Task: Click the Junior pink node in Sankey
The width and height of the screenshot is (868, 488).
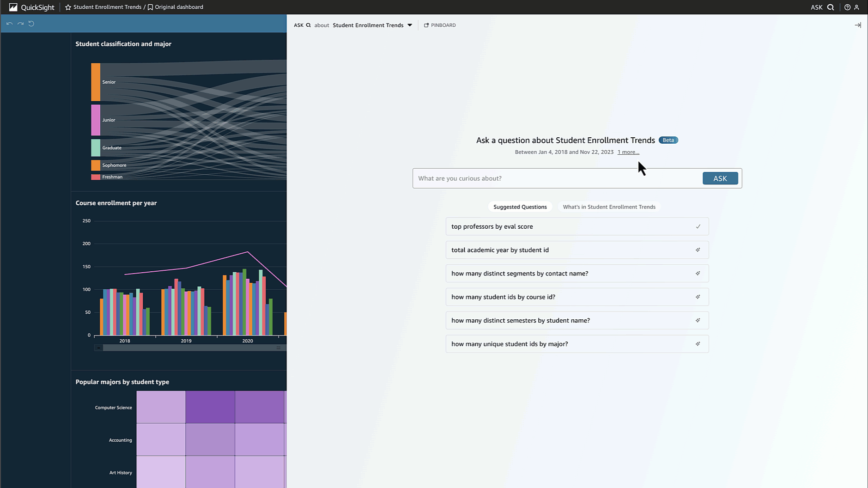Action: (x=96, y=120)
